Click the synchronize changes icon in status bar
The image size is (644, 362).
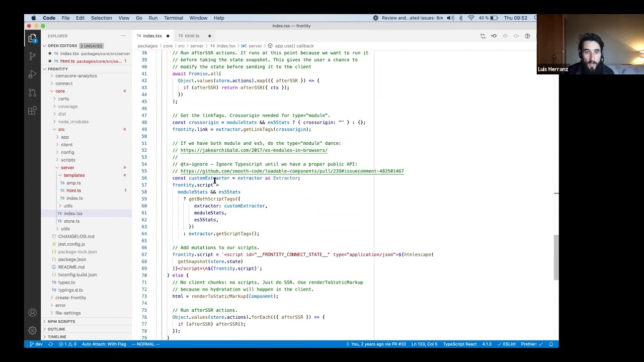point(51,344)
